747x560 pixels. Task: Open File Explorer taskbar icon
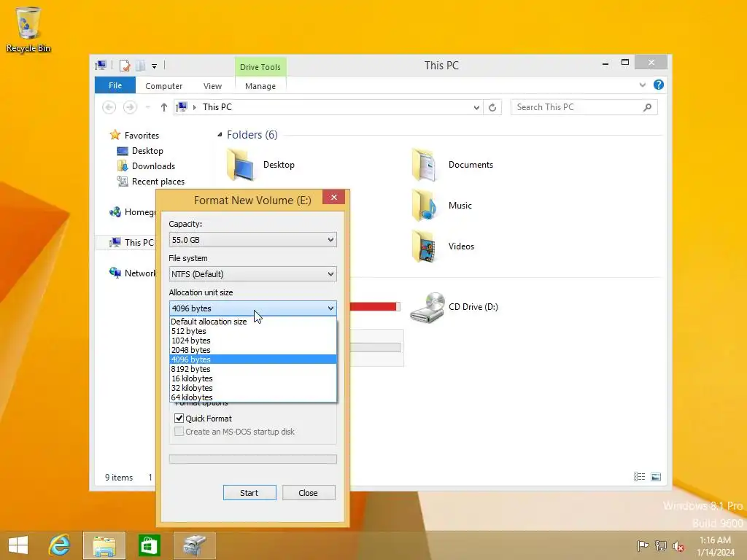pyautogui.click(x=104, y=545)
